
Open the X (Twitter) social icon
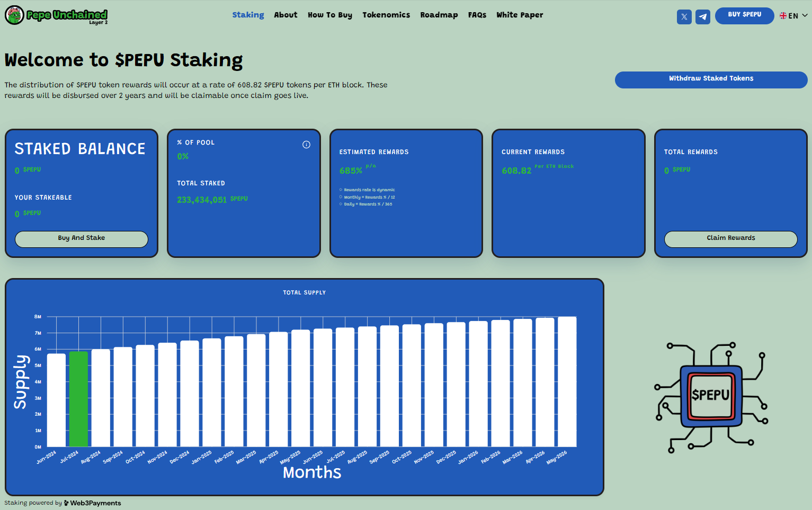click(x=684, y=17)
